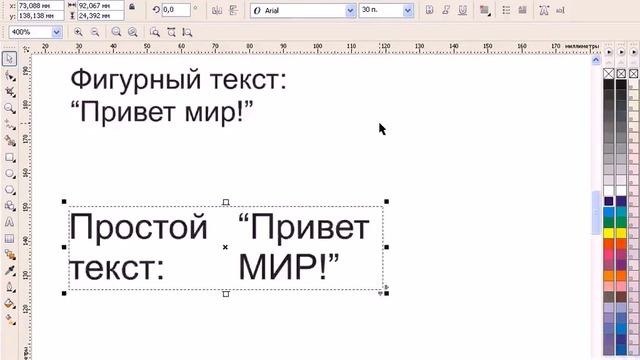Pick yellow swatch in first palette

tap(609, 233)
